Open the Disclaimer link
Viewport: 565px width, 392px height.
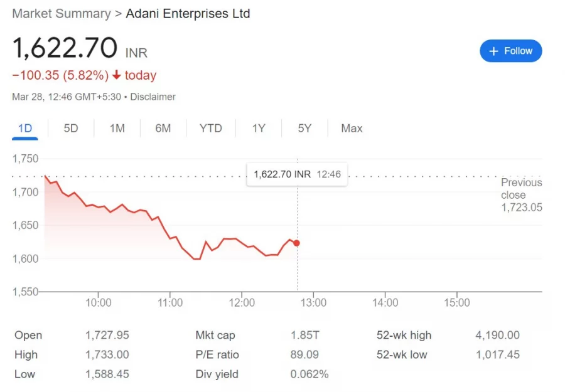click(153, 97)
